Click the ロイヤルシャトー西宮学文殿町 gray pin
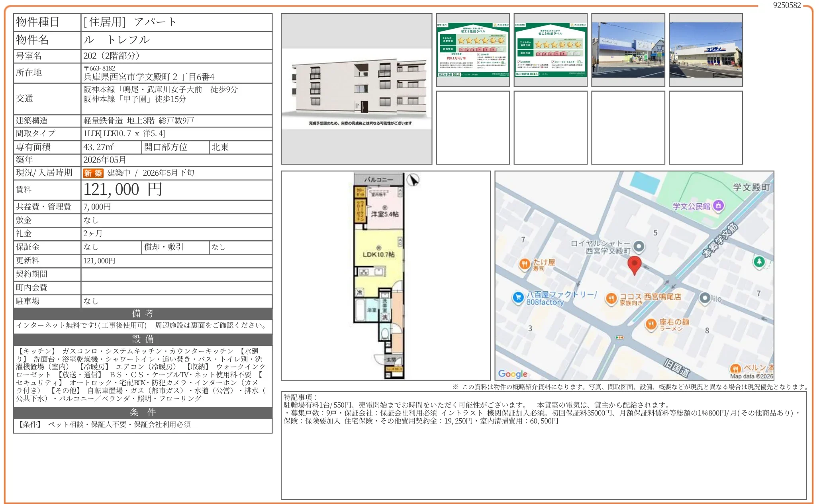The image size is (819, 504). (639, 247)
